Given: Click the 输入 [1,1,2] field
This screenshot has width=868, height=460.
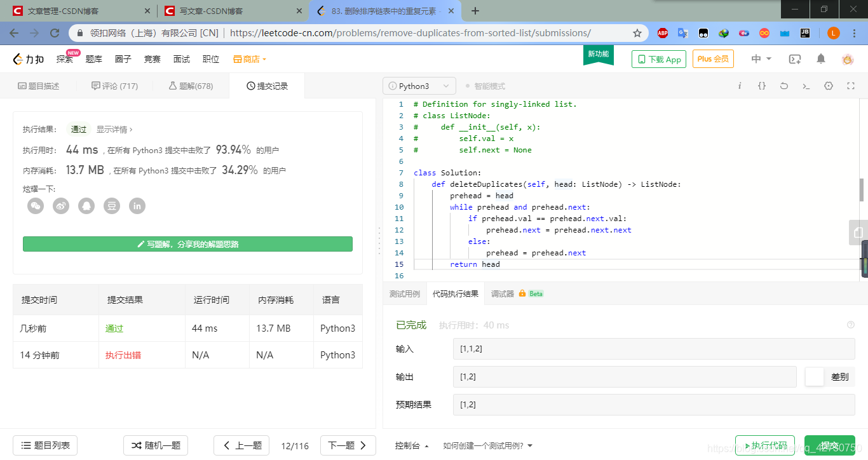Looking at the screenshot, I should click(654, 349).
